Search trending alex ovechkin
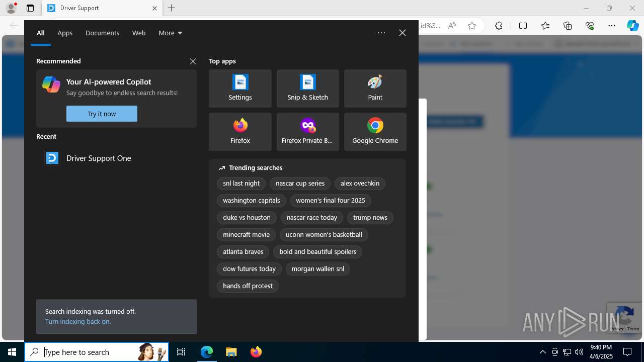The height and width of the screenshot is (362, 644). (360, 184)
